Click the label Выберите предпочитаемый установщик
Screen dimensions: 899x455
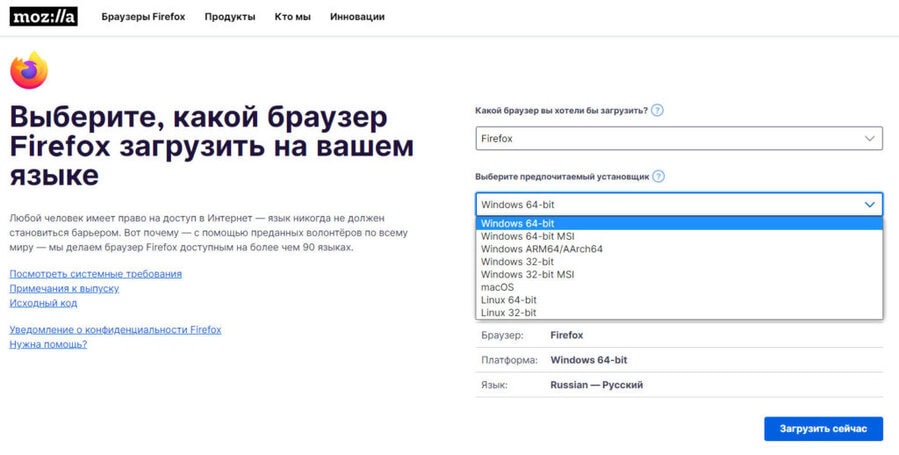(x=562, y=176)
